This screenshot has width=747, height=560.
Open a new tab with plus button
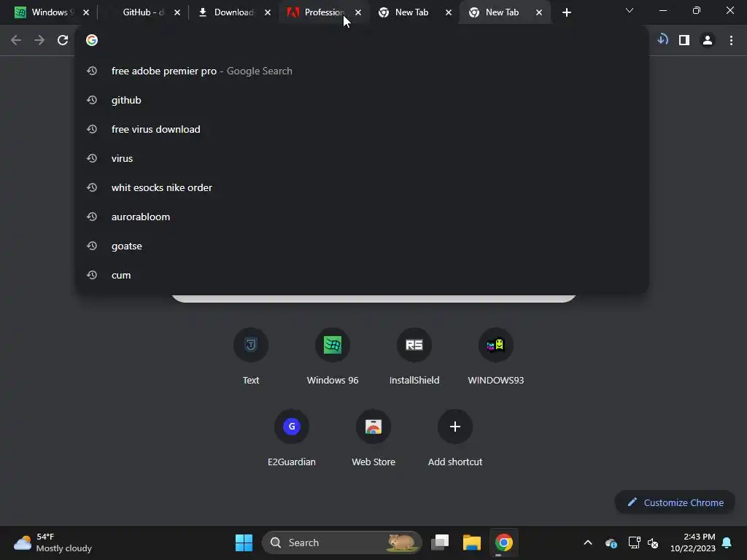pos(566,13)
